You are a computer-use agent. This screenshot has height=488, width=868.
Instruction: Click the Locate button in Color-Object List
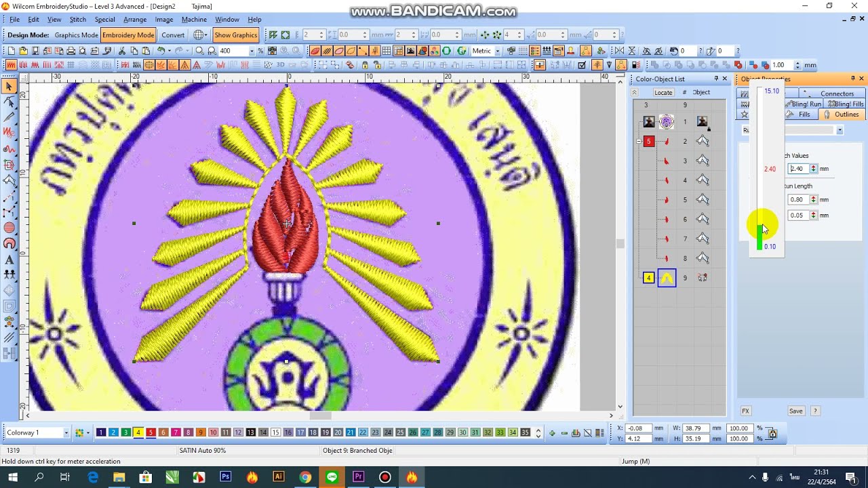[663, 92]
